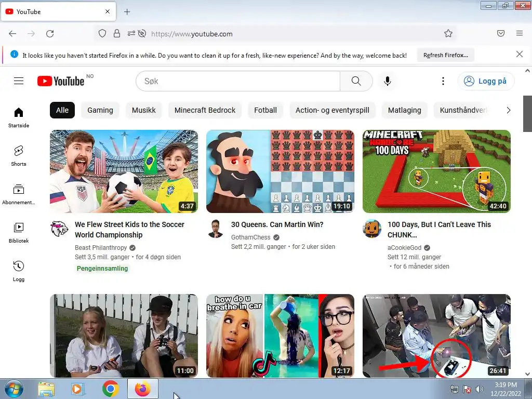Click the page vertical scrollbar thumb
532x399 pixels.
click(x=527, y=114)
